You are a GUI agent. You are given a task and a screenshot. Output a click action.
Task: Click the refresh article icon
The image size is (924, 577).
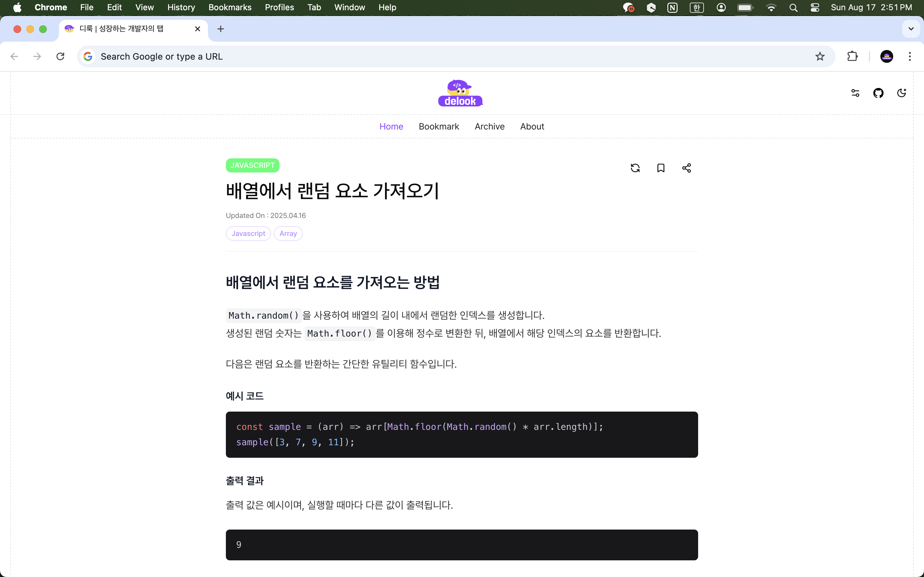coord(635,168)
